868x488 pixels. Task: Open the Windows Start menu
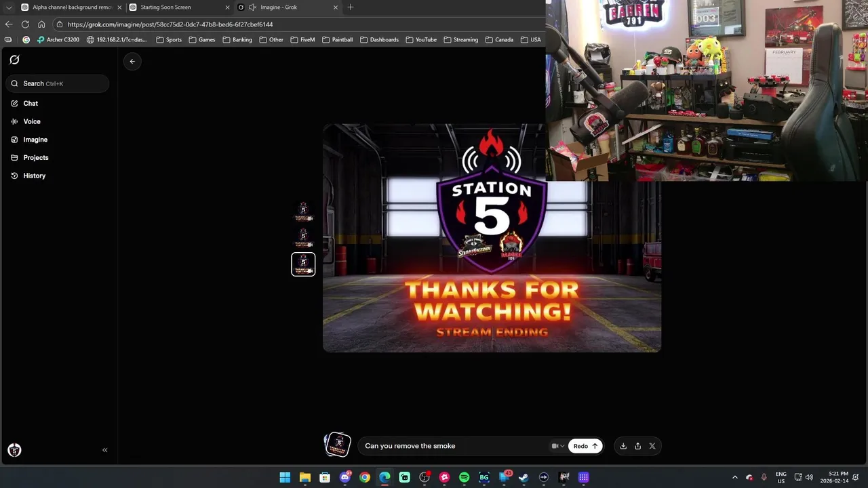point(285,477)
